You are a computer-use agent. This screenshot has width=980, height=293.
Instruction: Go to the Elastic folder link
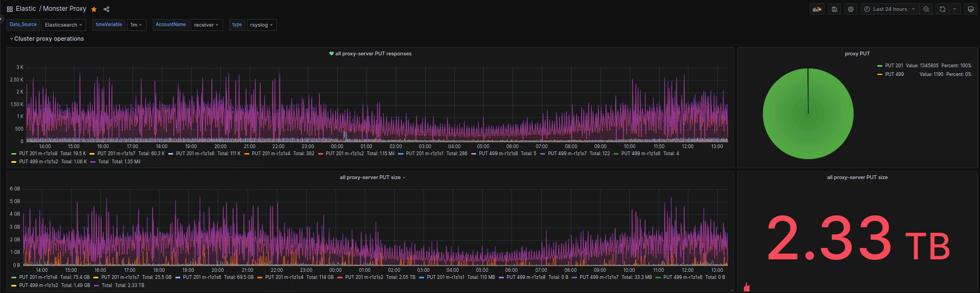pyautogui.click(x=26, y=9)
